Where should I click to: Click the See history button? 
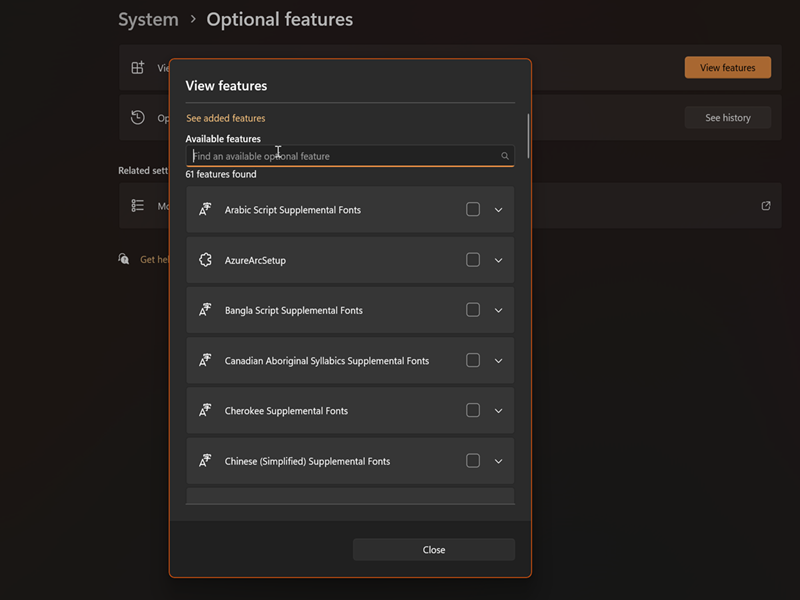[x=727, y=118]
